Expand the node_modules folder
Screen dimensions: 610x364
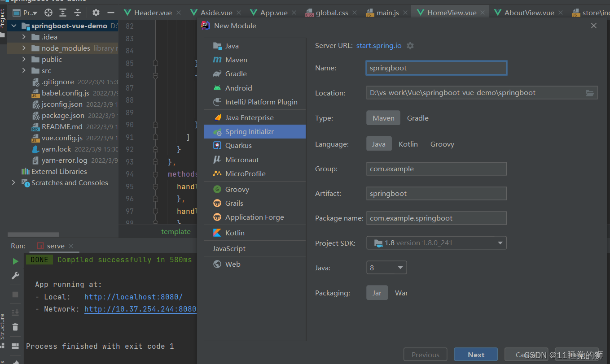point(24,48)
